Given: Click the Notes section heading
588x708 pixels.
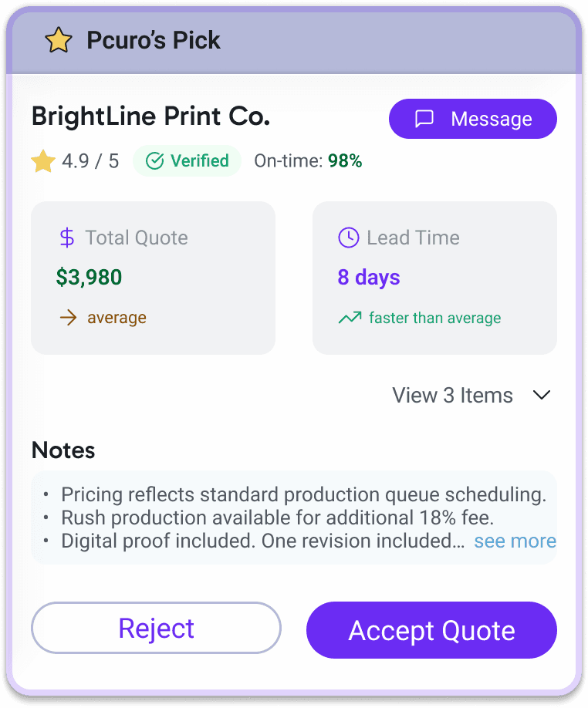Looking at the screenshot, I should click(63, 450).
